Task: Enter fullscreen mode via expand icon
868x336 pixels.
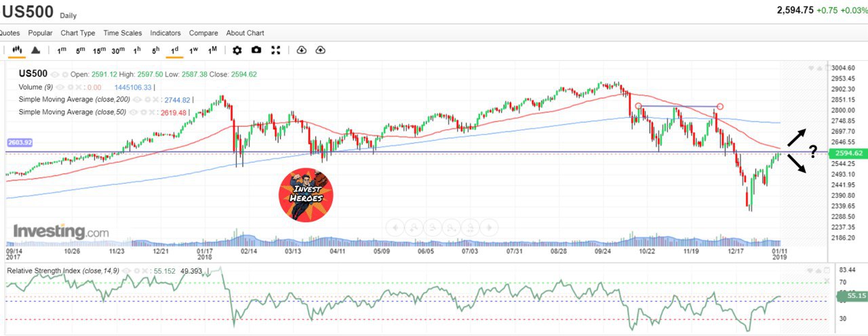Action: click(x=276, y=50)
